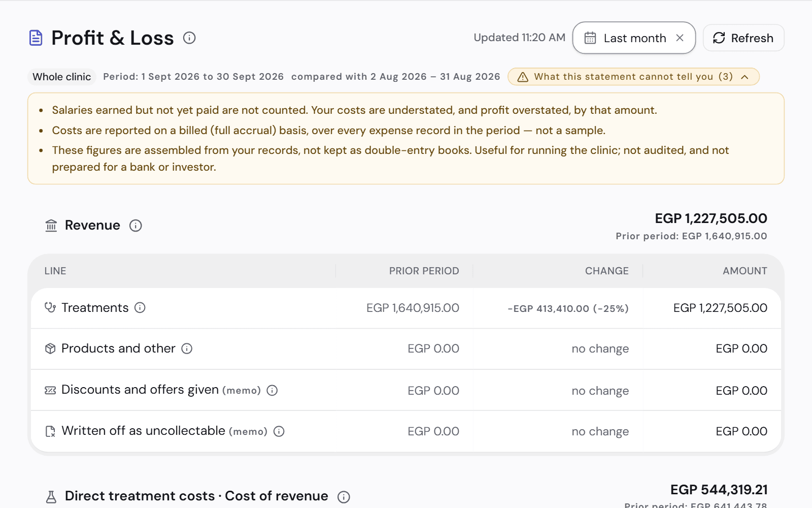This screenshot has width=812, height=508.
Task: Click the calendar icon in Last month filter
Action: pyautogui.click(x=590, y=38)
